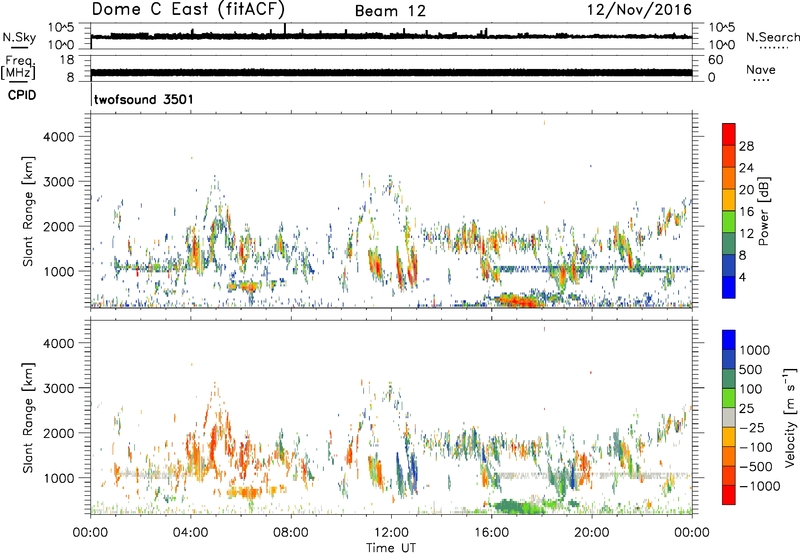The image size is (800, 554).
Task: Click the 'Freq. [MHz]' axis label
Action: 18,68
